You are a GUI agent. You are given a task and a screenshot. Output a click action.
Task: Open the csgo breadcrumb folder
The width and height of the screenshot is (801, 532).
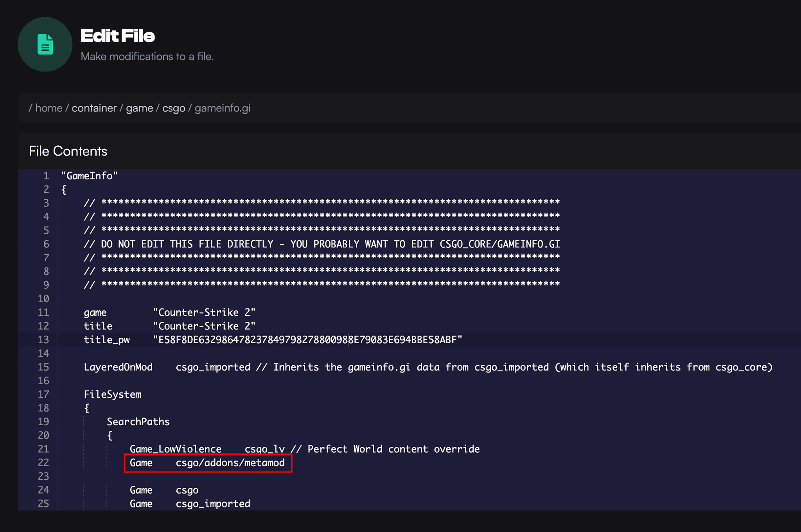174,108
